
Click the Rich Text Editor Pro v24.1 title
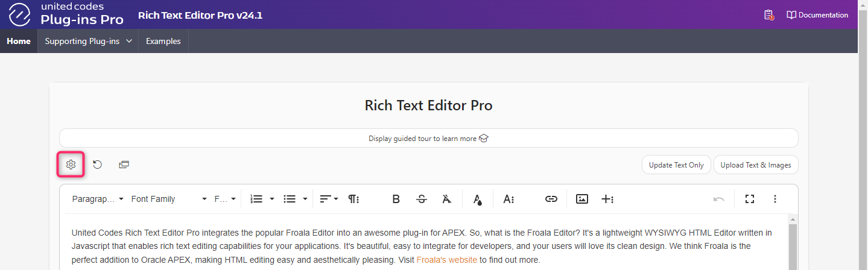tap(200, 15)
